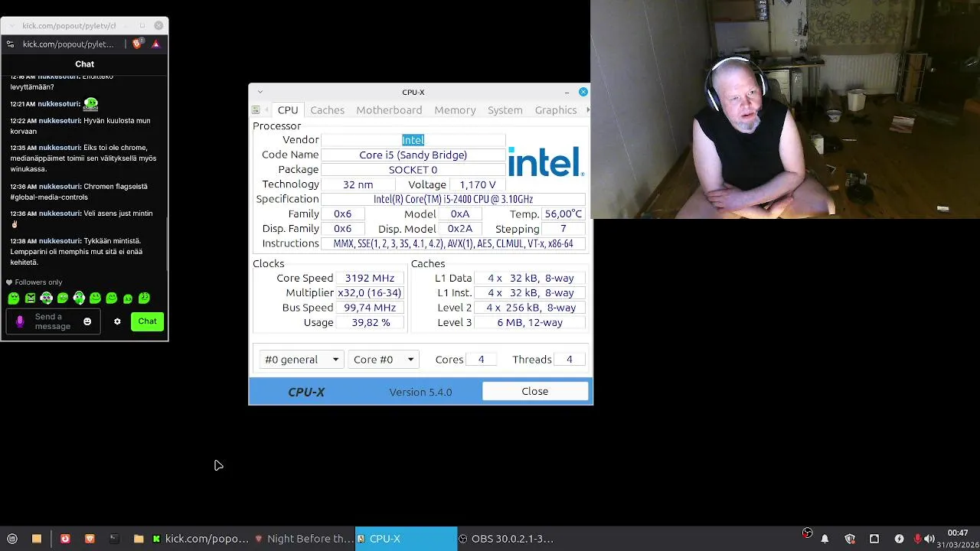The height and width of the screenshot is (551, 980).
Task: Open the file manager taskbar icon
Action: (36, 539)
